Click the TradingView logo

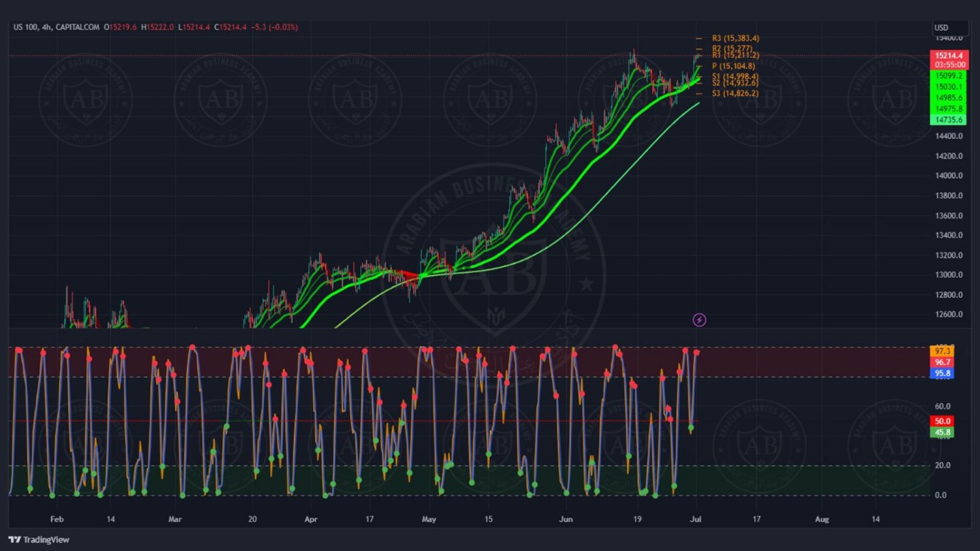39,540
